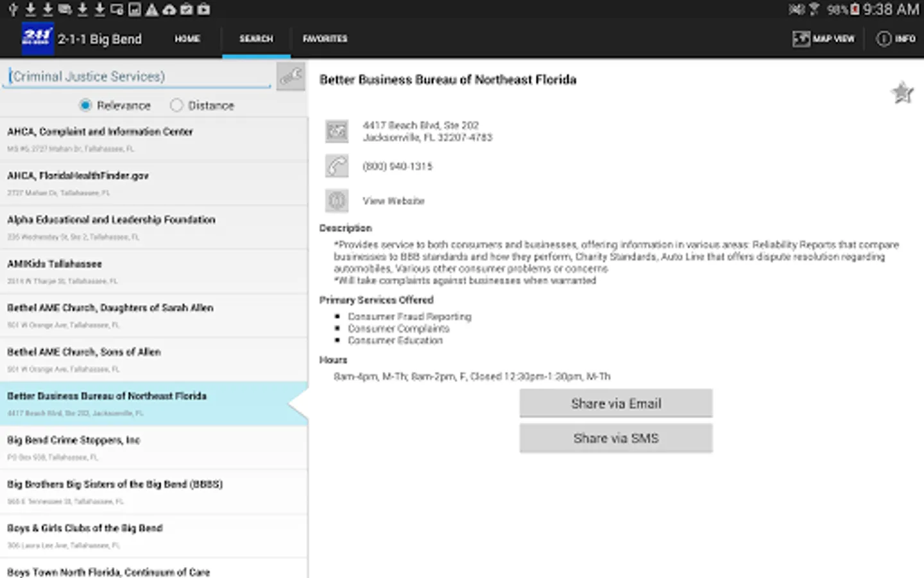Tap the warning triangle notification icon
Viewport: 924px width, 578px height.
(x=152, y=9)
